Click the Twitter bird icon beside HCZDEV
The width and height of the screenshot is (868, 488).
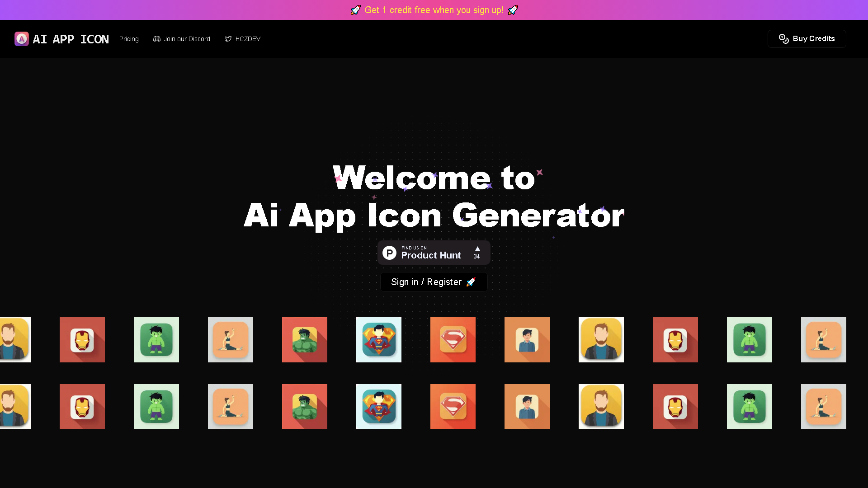pos(228,39)
